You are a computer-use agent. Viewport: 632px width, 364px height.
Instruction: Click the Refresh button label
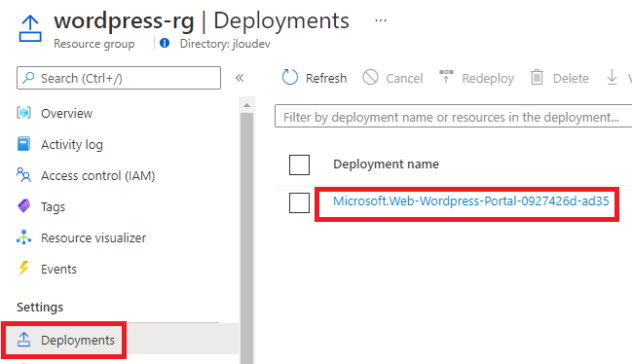[326, 78]
